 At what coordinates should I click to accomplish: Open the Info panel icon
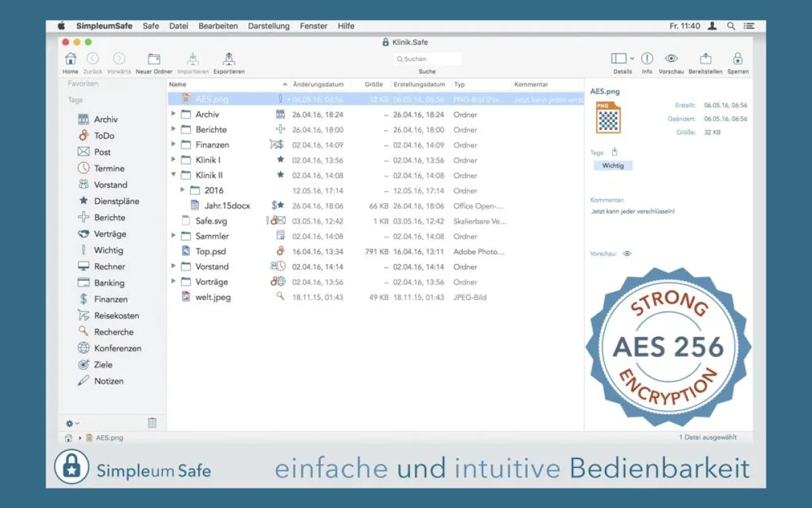click(x=647, y=60)
